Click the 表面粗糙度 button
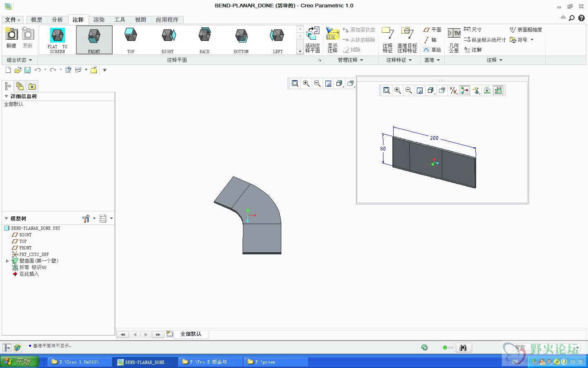Viewport: 588px width, 368px height. pyautogui.click(x=526, y=30)
